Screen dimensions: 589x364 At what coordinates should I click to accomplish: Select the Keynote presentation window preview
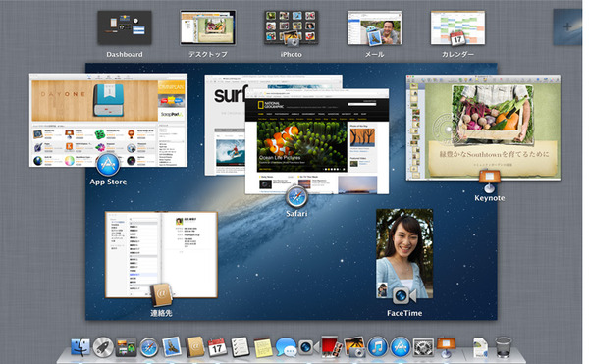click(483, 128)
